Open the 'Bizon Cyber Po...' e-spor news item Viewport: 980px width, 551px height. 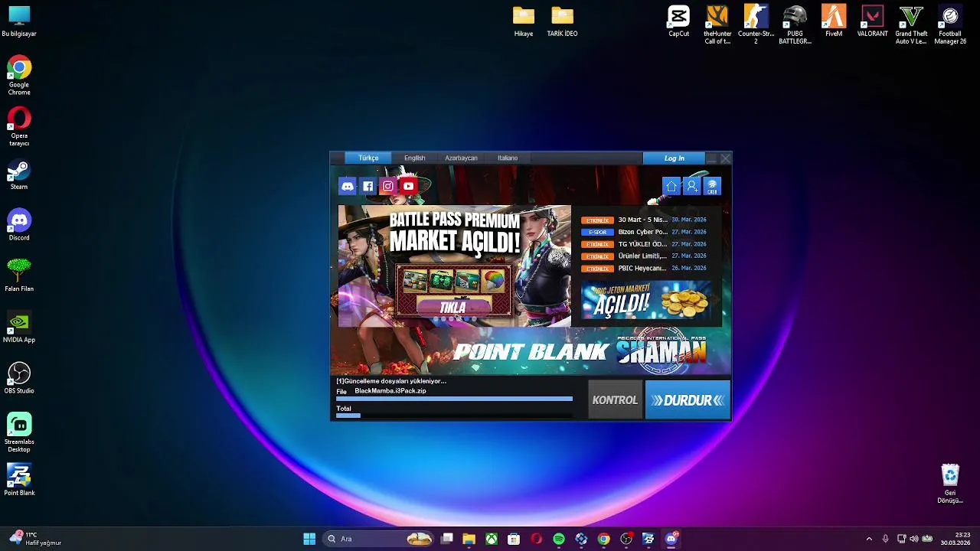point(643,232)
